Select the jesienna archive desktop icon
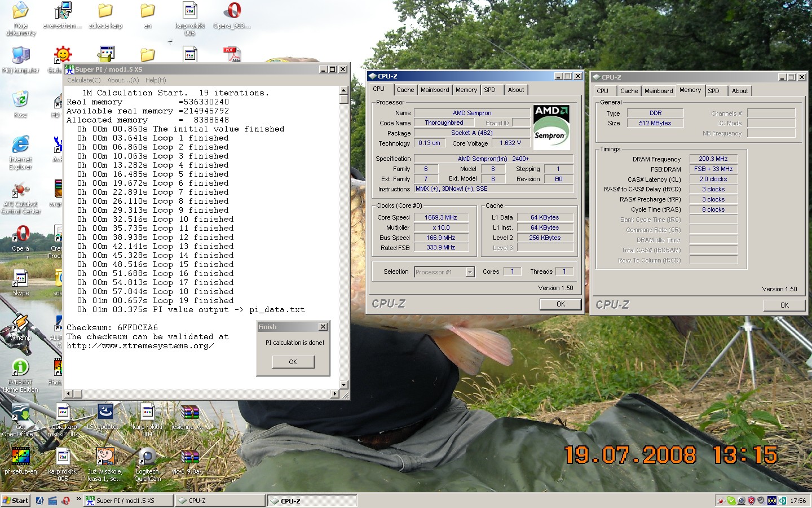Screen dimensions: 812x508 [190, 417]
